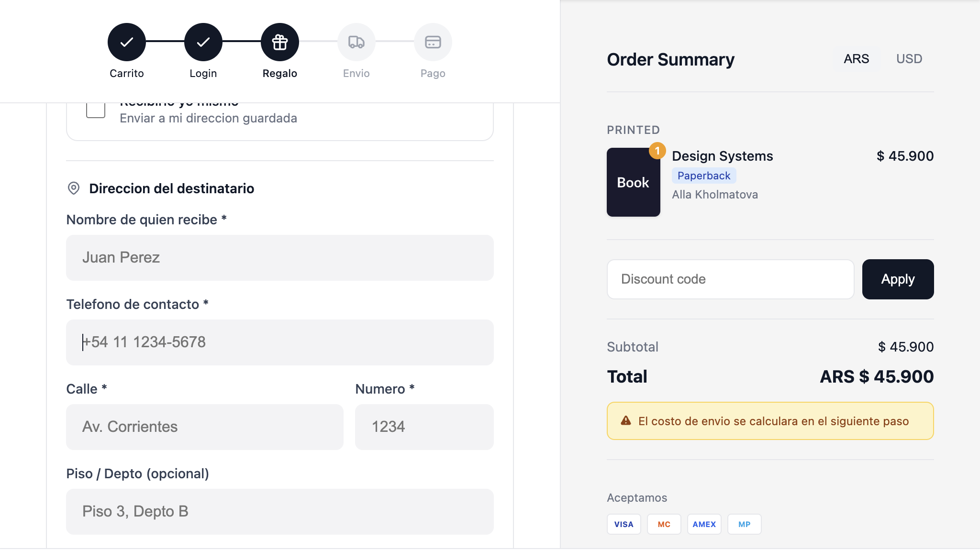Check the Recibirlo yo mismo checkbox
The image size is (980, 550).
point(96,110)
